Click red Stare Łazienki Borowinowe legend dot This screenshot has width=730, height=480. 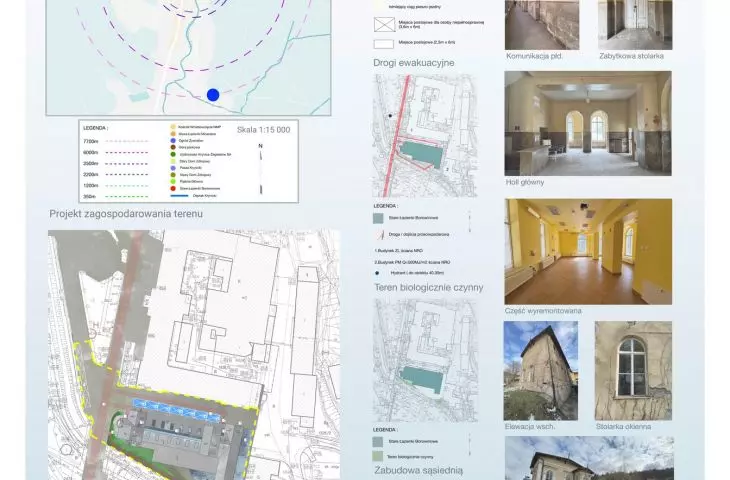173,189
